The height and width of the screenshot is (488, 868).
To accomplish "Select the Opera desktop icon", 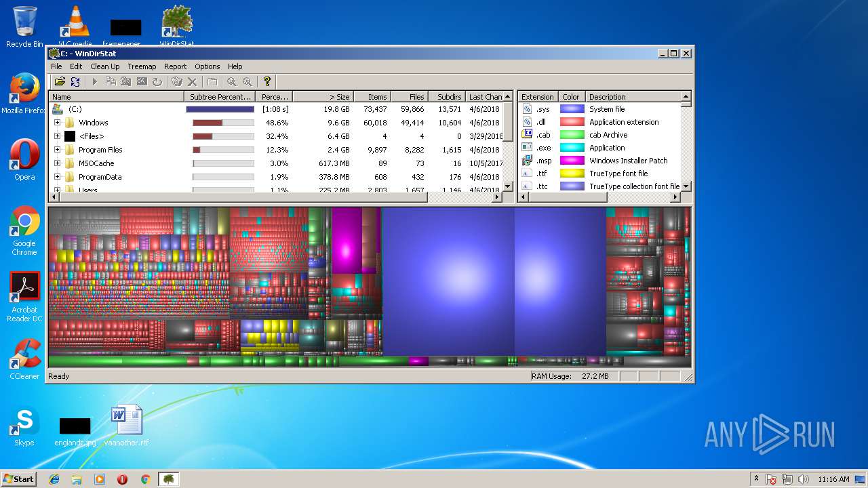I will click(x=24, y=160).
